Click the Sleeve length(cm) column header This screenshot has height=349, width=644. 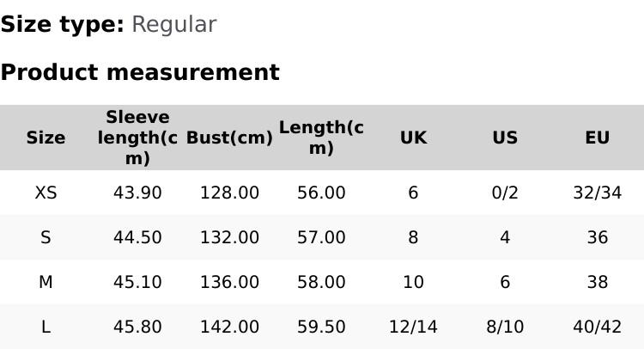[x=137, y=138]
